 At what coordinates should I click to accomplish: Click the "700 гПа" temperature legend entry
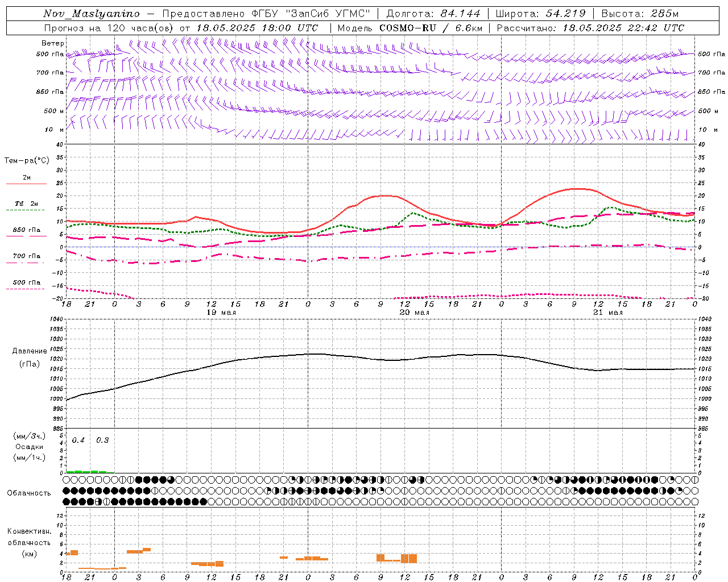click(27, 256)
